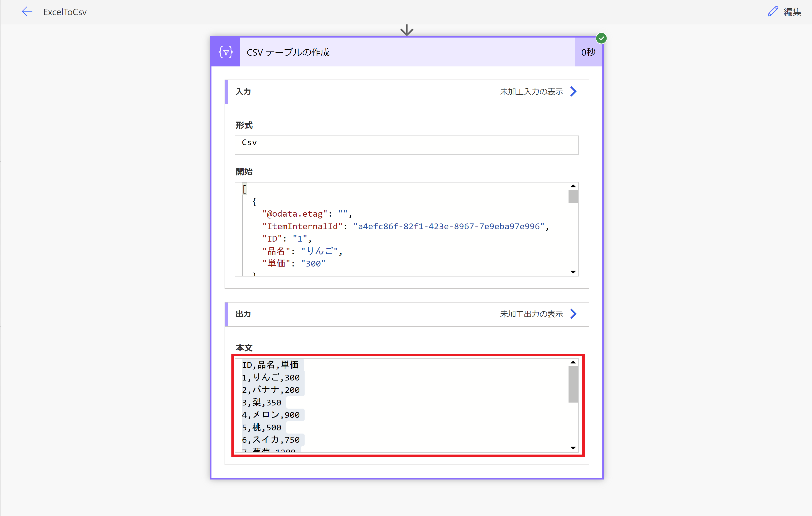
Task: Click chevron beside 未加工出力の表示
Action: point(573,314)
